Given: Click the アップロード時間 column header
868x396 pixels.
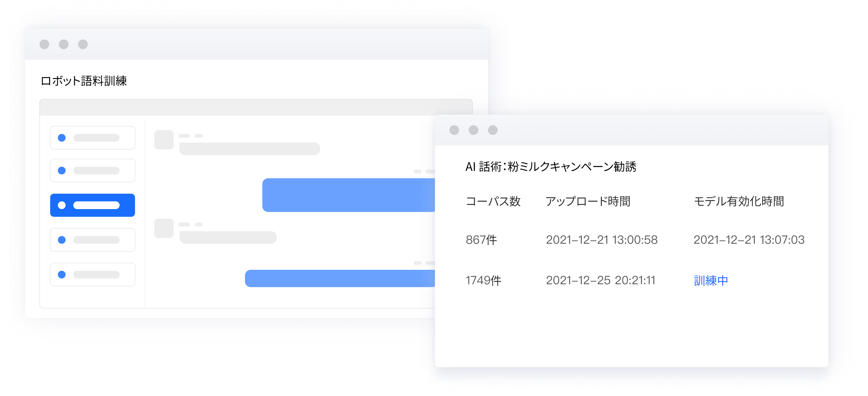Looking at the screenshot, I should pyautogui.click(x=588, y=201).
